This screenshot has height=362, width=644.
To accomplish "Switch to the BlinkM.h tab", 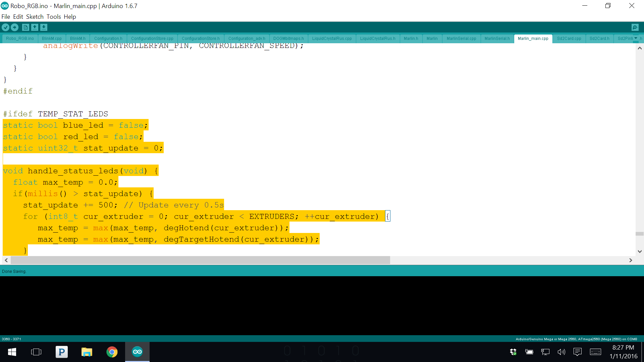I will coord(78,39).
